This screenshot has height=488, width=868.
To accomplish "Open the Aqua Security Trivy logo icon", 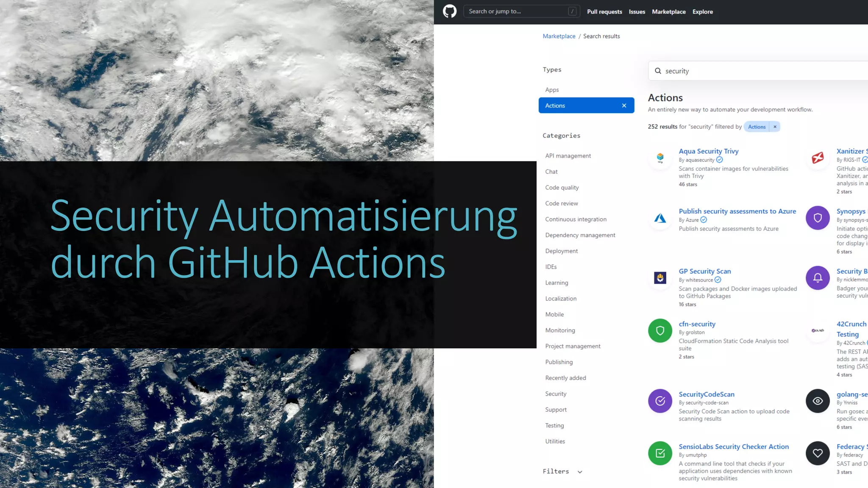I will click(x=660, y=158).
